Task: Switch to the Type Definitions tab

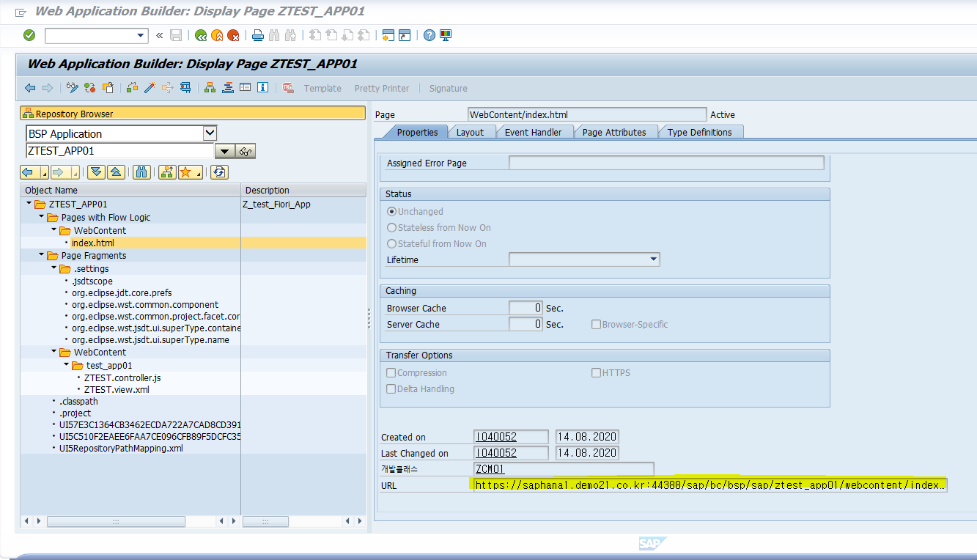Action: (x=699, y=132)
